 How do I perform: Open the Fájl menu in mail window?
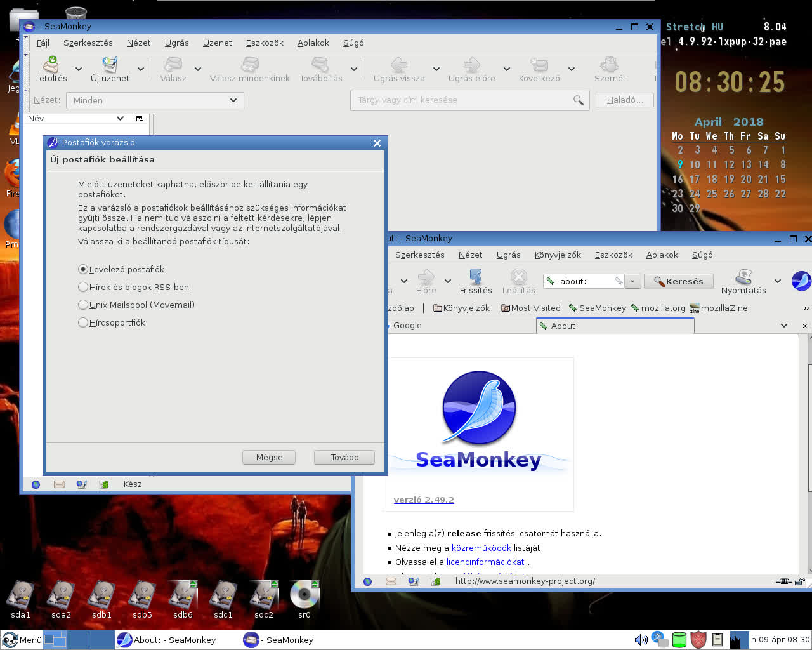pyautogui.click(x=43, y=43)
